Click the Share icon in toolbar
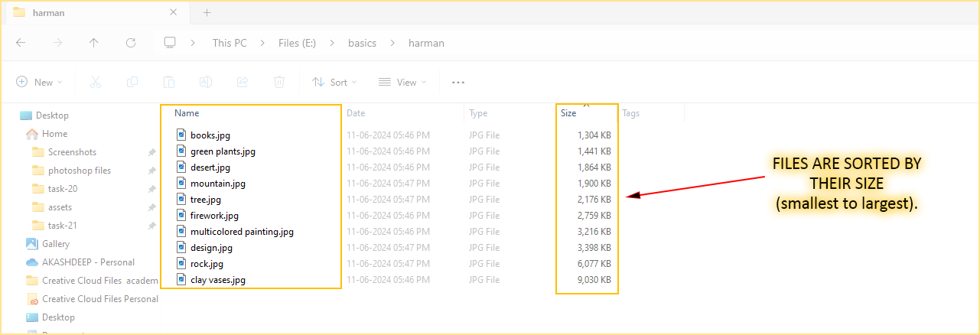The width and height of the screenshot is (980, 335). pos(243,82)
